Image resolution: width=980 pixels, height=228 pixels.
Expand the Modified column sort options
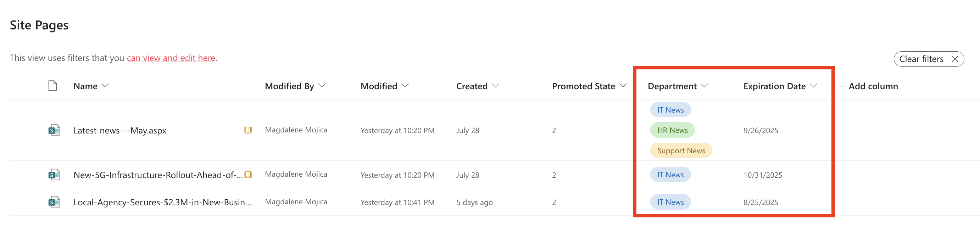pos(405,86)
